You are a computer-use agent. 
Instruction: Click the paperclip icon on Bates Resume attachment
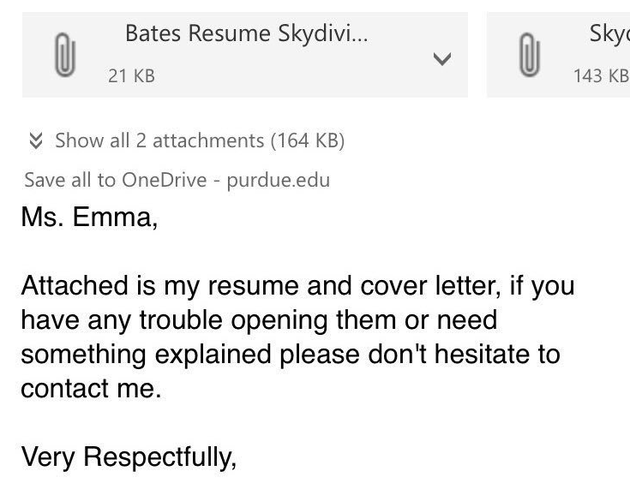pyautogui.click(x=65, y=55)
